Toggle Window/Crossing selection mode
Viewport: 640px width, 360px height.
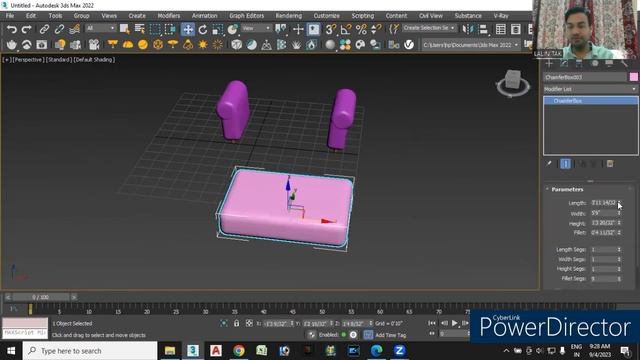click(x=170, y=29)
